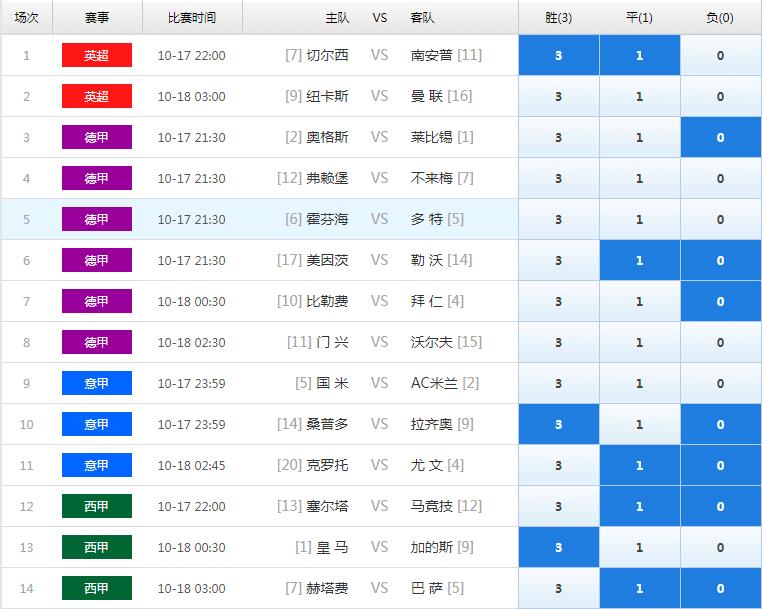This screenshot has width=762, height=609.
Task: Toggle loss (0) for 克罗托 vs 尤文
Action: (x=721, y=465)
